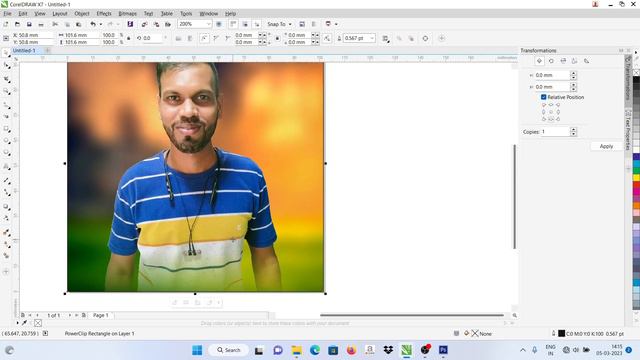Open the File menu
The width and height of the screenshot is (640, 360).
coord(7,13)
